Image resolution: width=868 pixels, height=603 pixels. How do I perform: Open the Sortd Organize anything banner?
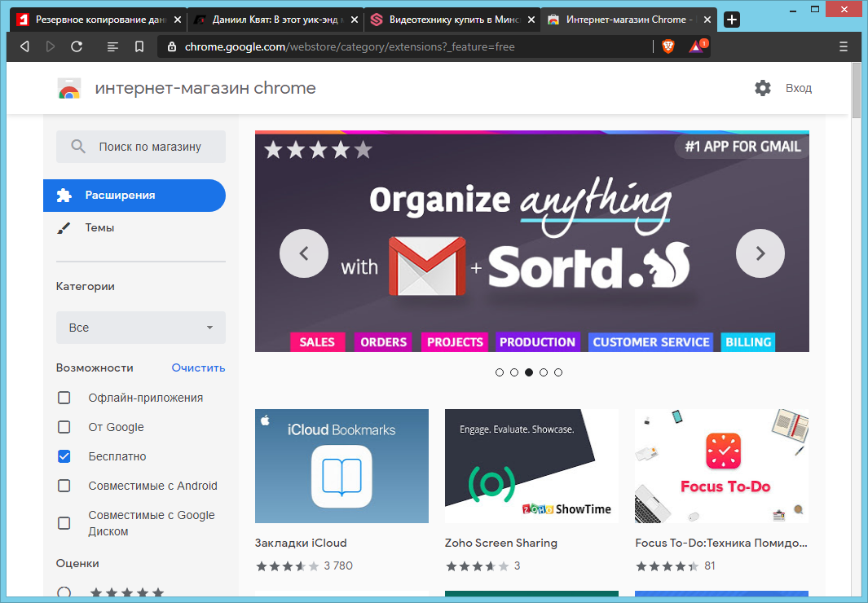[532, 241]
